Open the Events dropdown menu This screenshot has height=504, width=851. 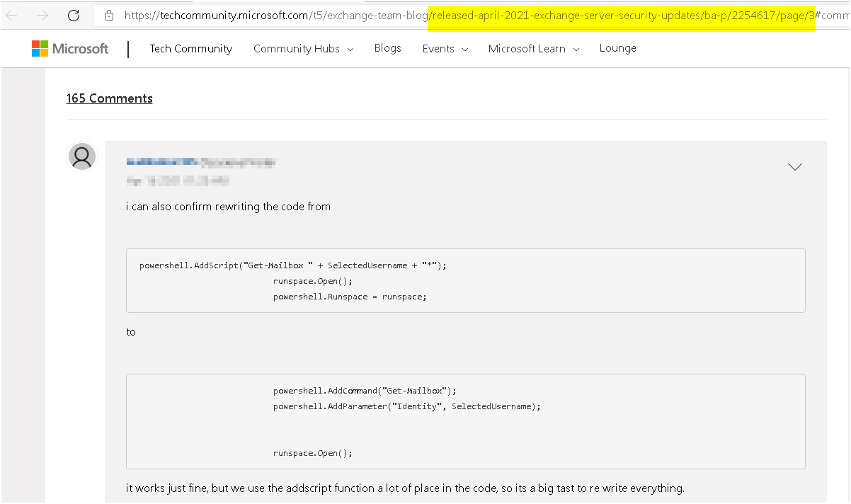click(445, 49)
